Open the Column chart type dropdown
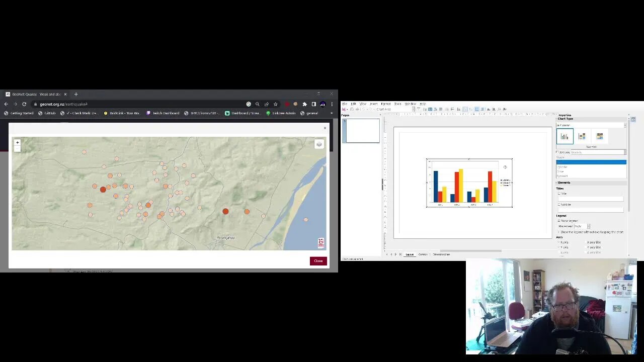644x362 pixels. click(591, 125)
